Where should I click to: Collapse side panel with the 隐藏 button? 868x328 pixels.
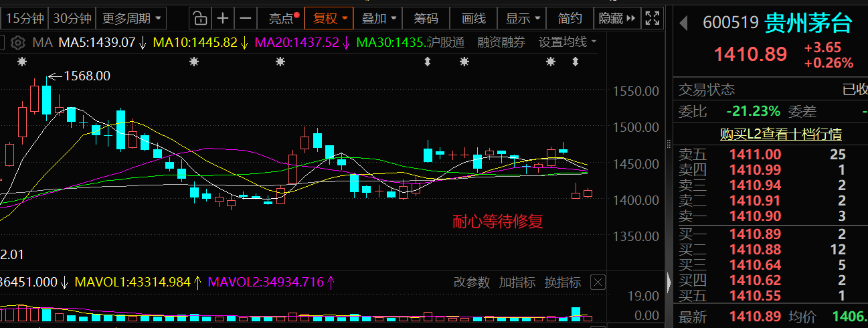[x=618, y=18]
